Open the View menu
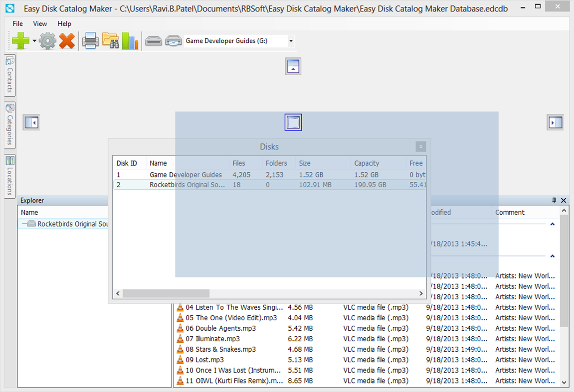The image size is (574, 392). [39, 23]
